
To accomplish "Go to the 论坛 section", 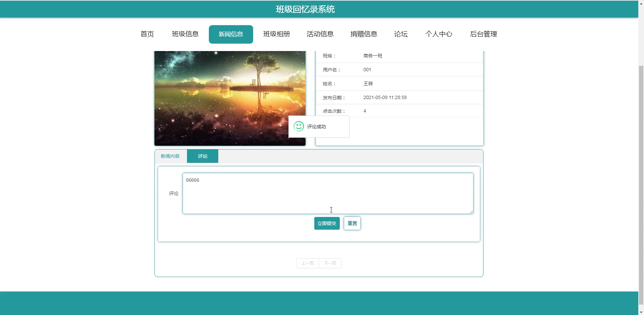I will coord(401,34).
